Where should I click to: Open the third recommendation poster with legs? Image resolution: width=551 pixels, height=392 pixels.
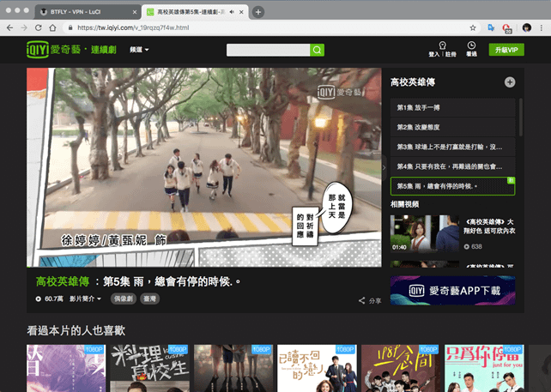tap(233, 368)
